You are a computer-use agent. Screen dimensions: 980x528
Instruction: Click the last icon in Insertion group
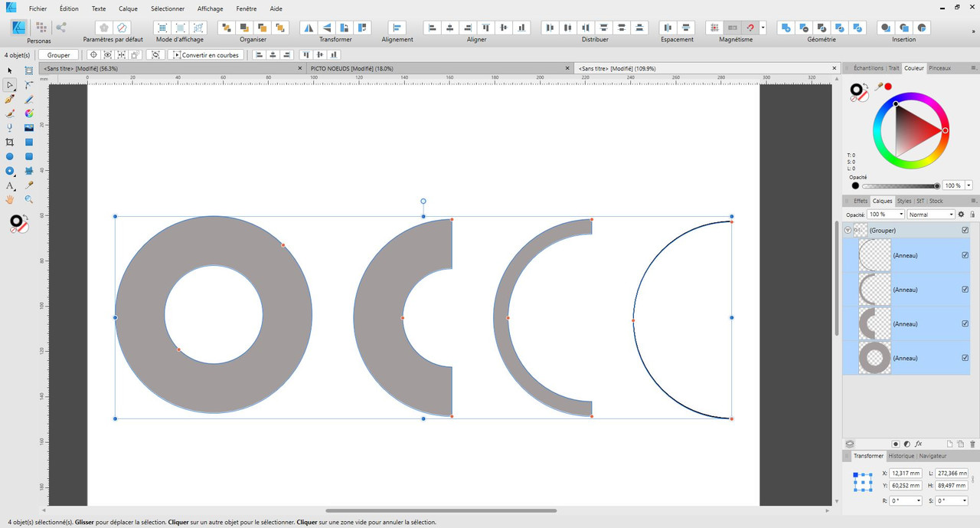pos(923,28)
